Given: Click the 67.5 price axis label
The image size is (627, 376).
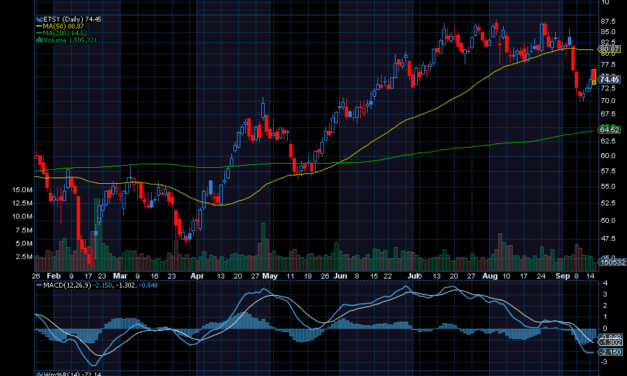Looking at the screenshot, I should [x=608, y=114].
